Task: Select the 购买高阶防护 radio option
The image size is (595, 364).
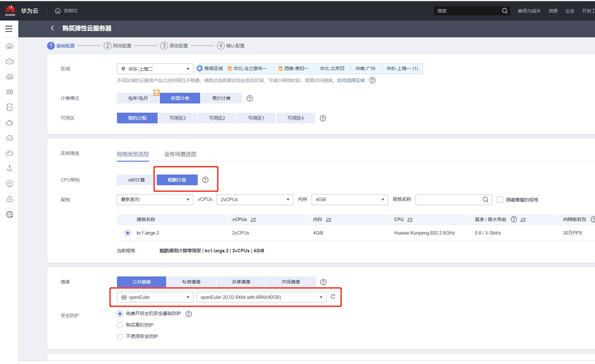Action: pos(120,325)
